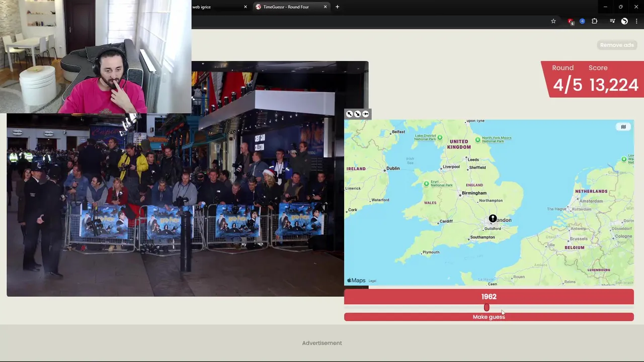Click the WALES label on map
This screenshot has width=644, height=362.
[430, 203]
